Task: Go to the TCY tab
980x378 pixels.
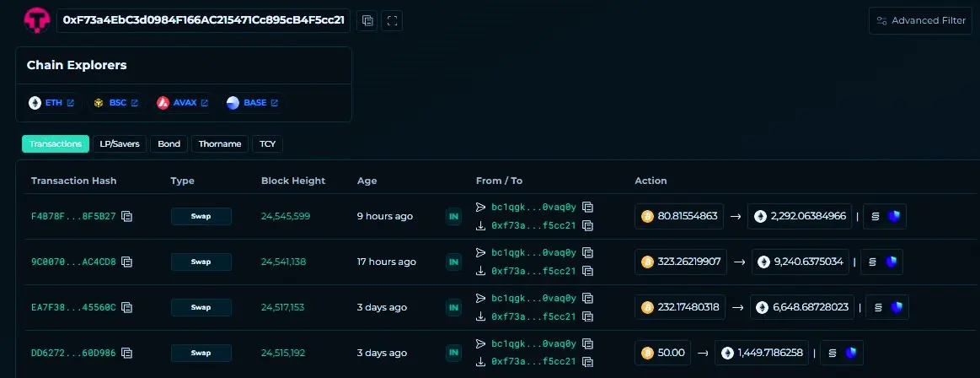Action: pyautogui.click(x=267, y=144)
